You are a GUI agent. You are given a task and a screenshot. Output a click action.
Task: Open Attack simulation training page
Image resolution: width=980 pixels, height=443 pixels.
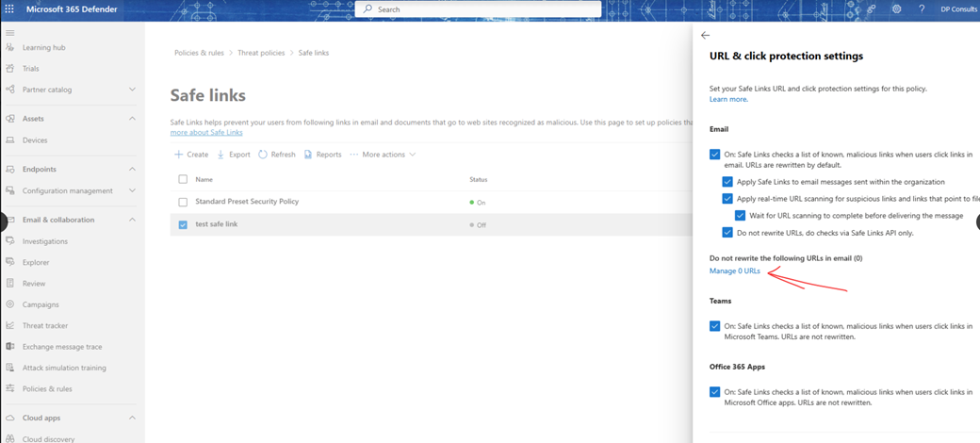(x=64, y=368)
